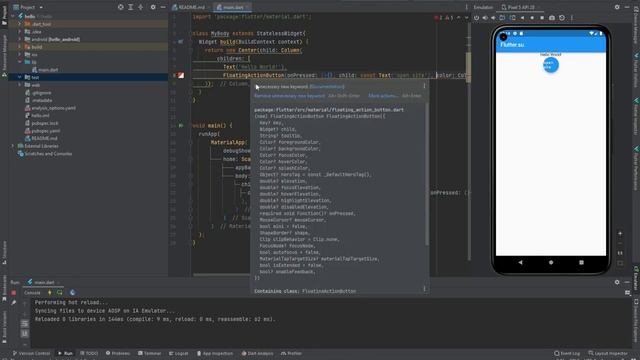Viewport: 640px width, 360px height.
Task: Click More actions link in the popup
Action: coord(382,96)
